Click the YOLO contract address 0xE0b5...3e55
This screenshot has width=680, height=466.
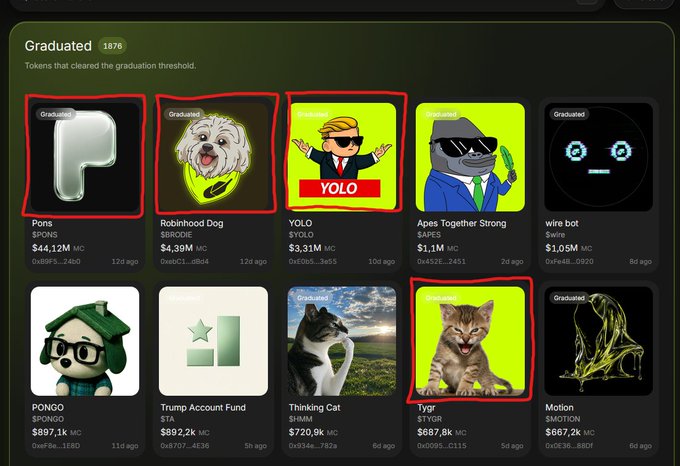pos(313,262)
